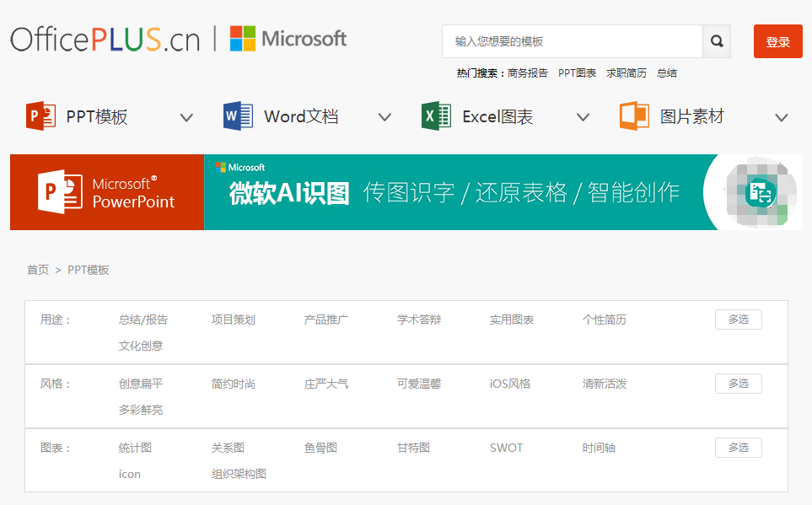812x505 pixels.
Task: Select style 多彩鲜亮
Action: [x=141, y=411]
